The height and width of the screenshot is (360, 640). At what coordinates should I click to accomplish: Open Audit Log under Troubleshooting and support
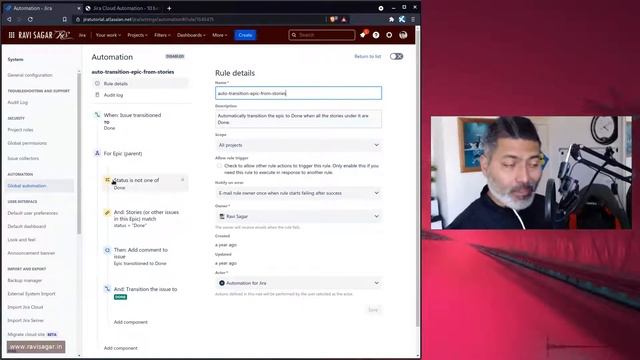pos(18,102)
